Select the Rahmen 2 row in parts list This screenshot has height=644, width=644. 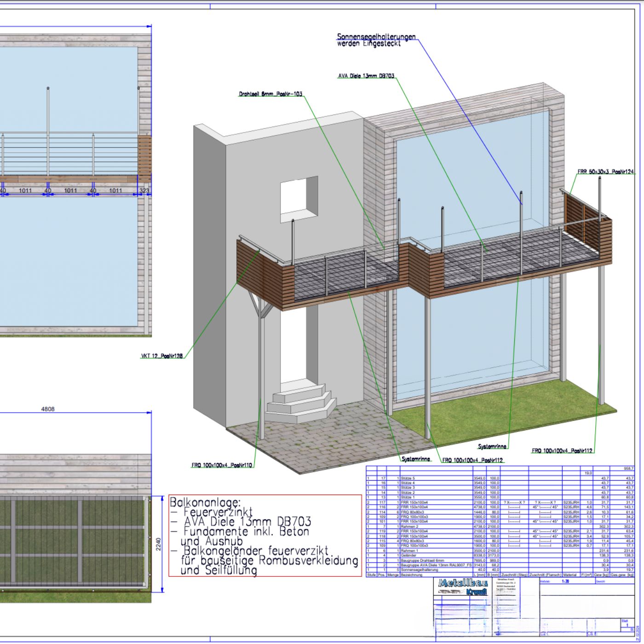coord(409,527)
